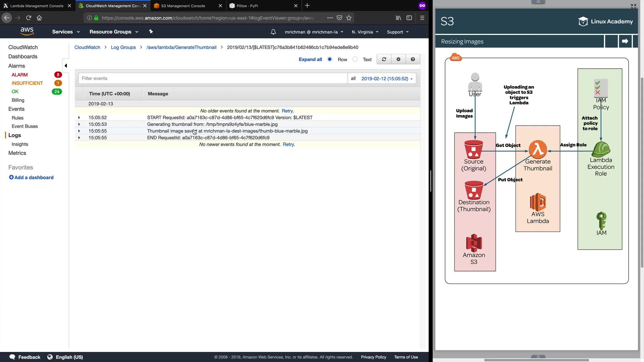Image resolution: width=644 pixels, height=362 pixels.
Task: Open the log time range dropdown
Action: click(x=387, y=78)
